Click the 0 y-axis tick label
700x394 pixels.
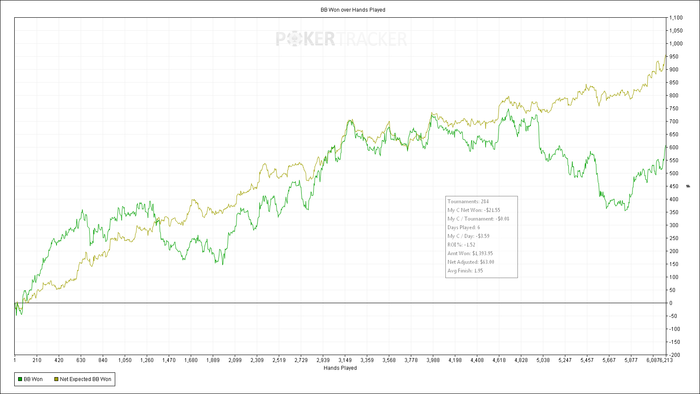[x=671, y=303]
